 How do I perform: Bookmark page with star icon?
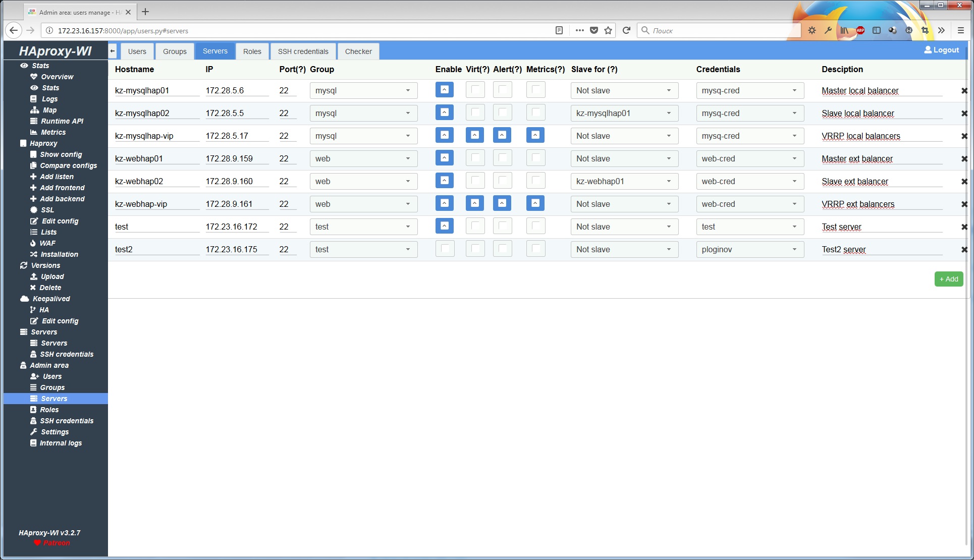pos(608,30)
